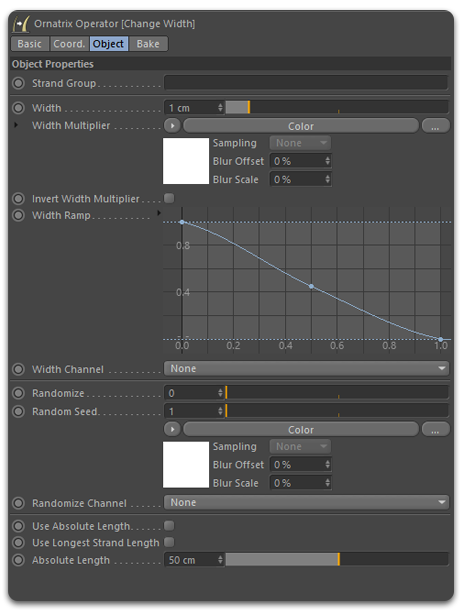Click the Width Multiplier ellipsis button
464x611 pixels.
pyautogui.click(x=435, y=126)
